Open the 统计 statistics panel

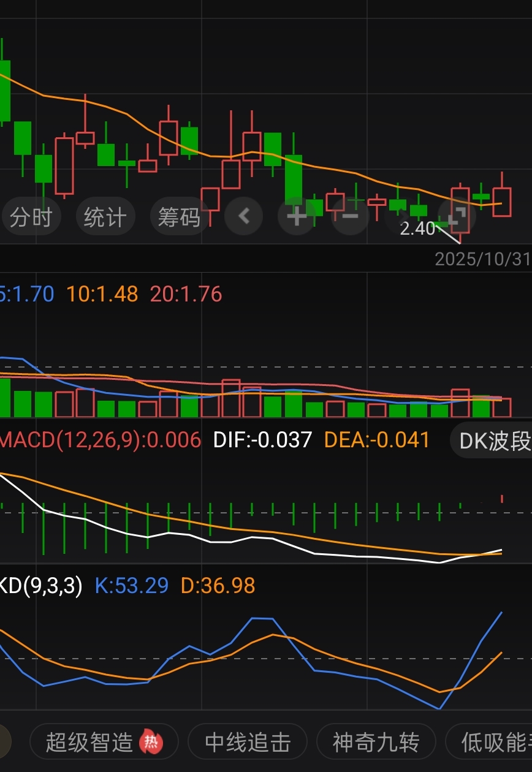[105, 217]
